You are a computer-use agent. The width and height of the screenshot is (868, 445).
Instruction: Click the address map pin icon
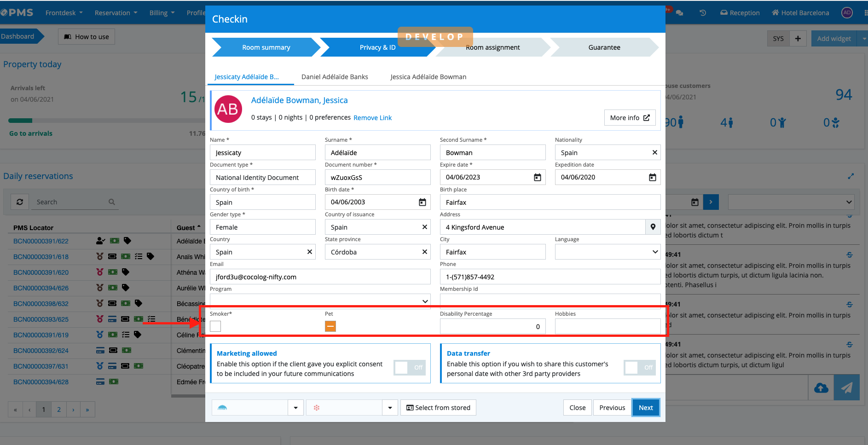click(x=653, y=227)
